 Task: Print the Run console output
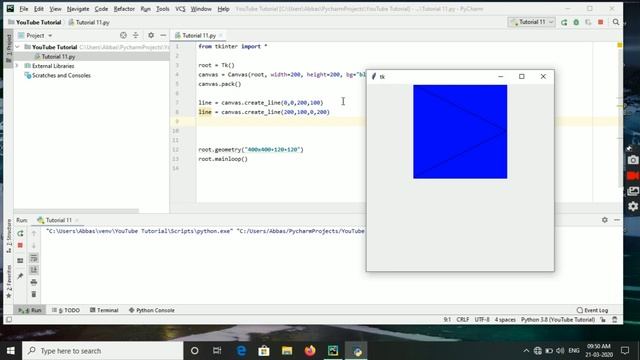pyautogui.click(x=34, y=282)
